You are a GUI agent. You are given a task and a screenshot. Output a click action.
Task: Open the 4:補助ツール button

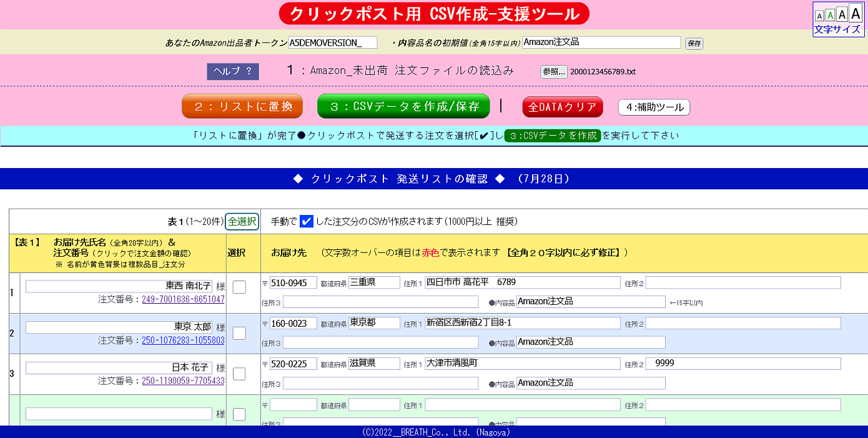click(x=654, y=107)
